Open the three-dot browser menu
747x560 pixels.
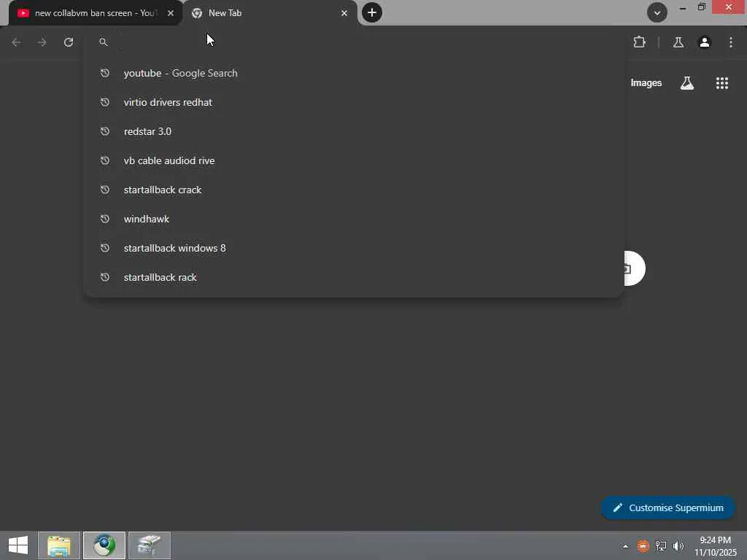coord(731,42)
